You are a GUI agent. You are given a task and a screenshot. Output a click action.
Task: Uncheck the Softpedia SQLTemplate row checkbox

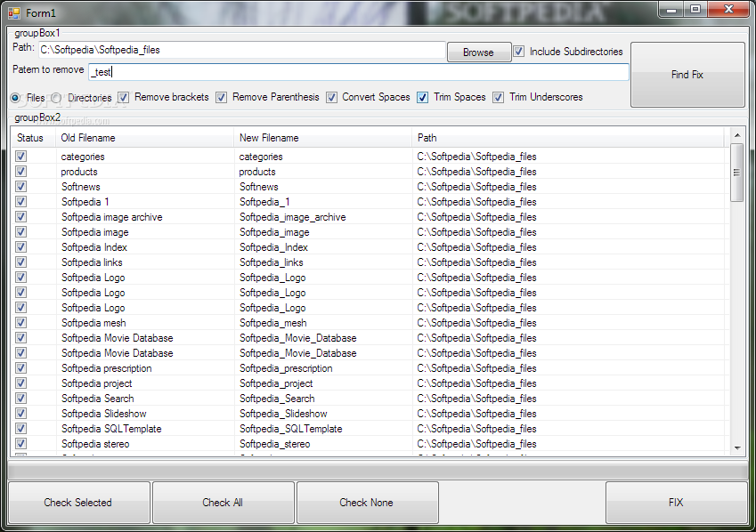point(20,429)
